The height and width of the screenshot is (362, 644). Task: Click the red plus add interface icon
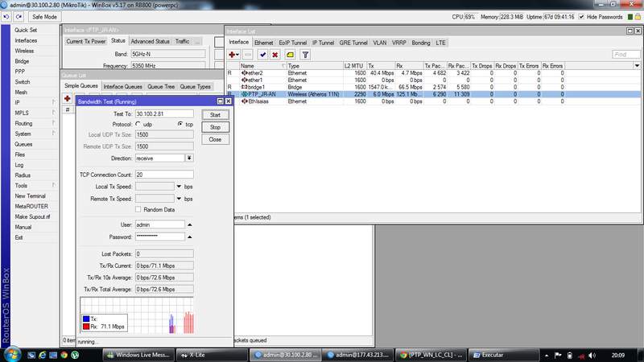(x=233, y=55)
